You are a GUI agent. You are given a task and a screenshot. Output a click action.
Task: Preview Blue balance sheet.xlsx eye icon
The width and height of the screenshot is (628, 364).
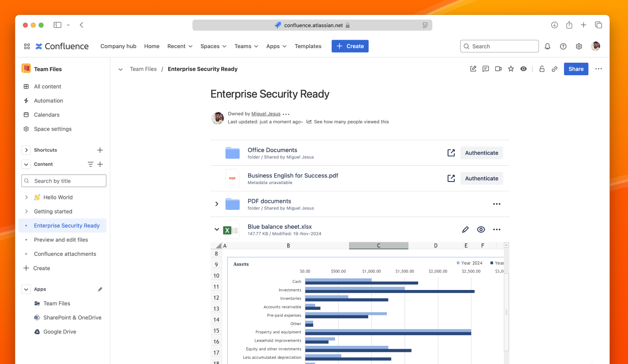coord(481,229)
